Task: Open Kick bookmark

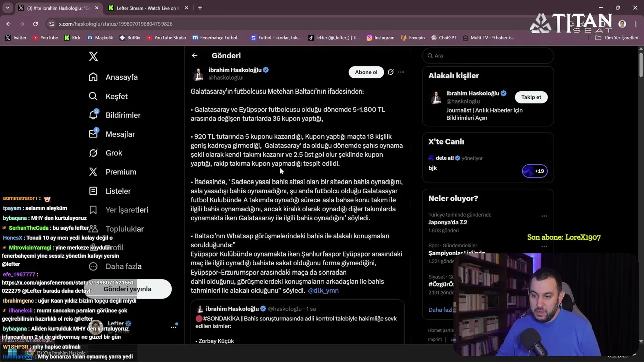Action: click(72, 38)
